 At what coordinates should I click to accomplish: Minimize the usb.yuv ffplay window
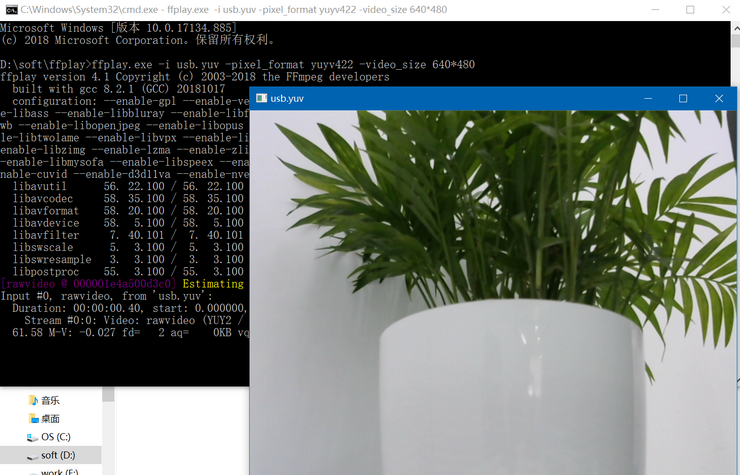(648, 98)
